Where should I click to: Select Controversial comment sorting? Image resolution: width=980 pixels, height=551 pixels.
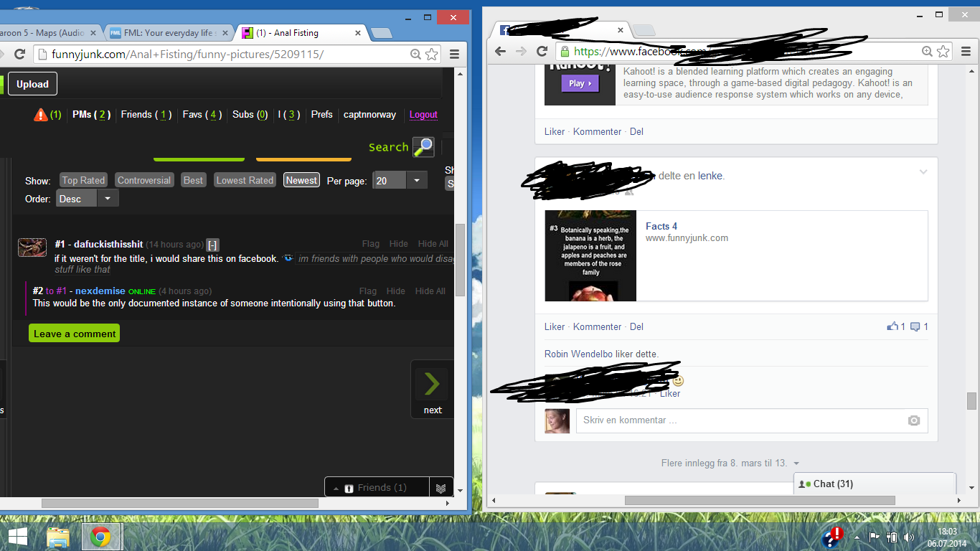click(x=144, y=180)
